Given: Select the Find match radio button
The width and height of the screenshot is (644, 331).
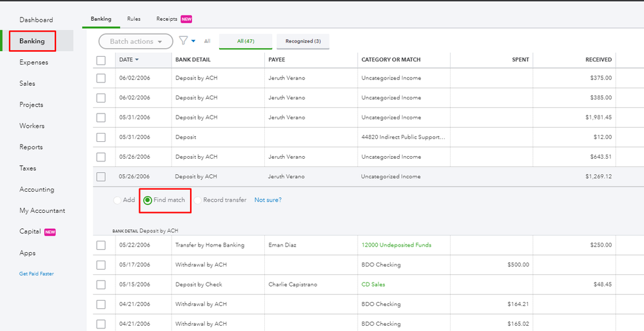Looking at the screenshot, I should (x=148, y=200).
